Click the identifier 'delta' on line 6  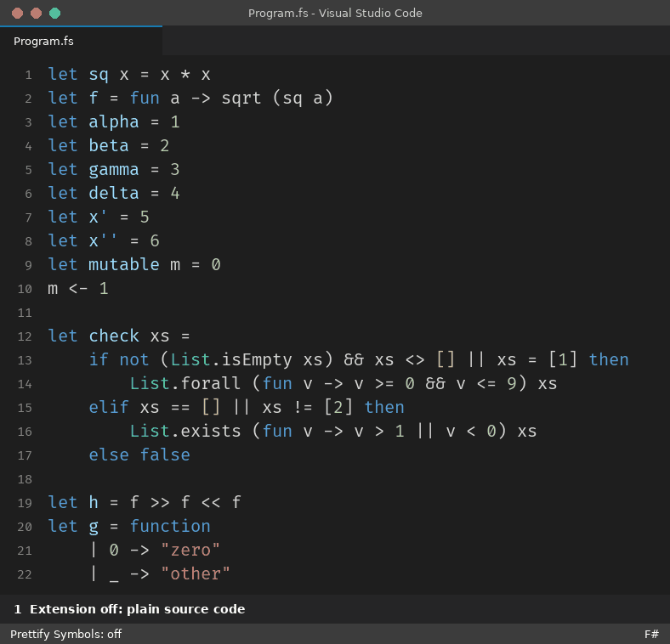click(x=114, y=193)
